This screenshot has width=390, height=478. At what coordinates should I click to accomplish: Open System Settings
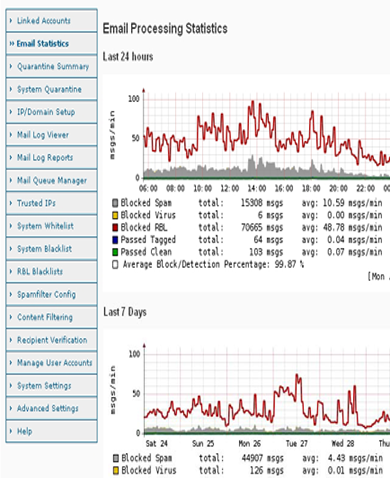(x=51, y=386)
